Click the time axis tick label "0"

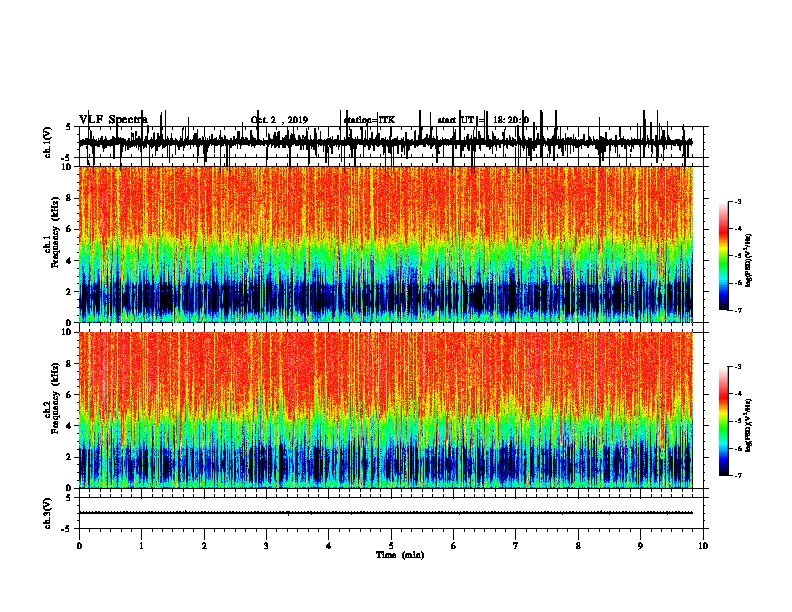(79, 546)
